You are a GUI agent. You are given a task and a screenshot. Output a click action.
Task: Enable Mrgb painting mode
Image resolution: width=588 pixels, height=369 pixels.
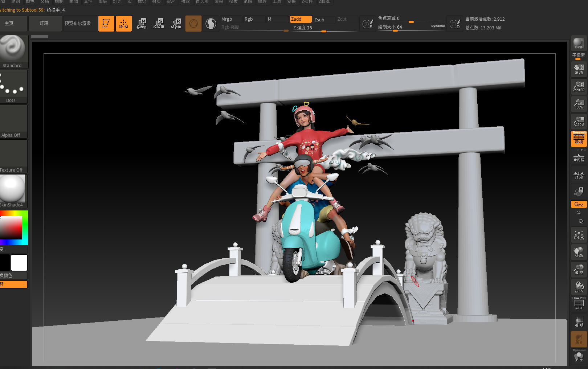click(x=231, y=19)
